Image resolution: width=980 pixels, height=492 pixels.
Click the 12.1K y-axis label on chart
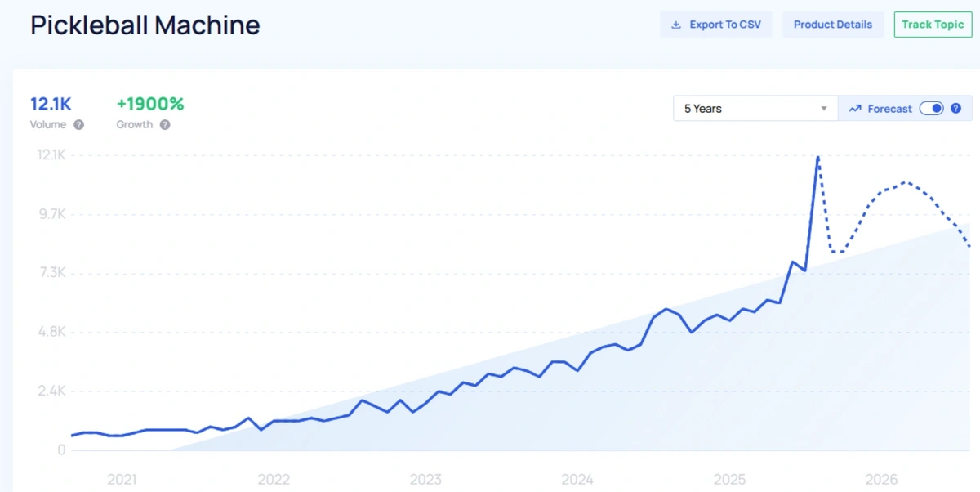pyautogui.click(x=51, y=155)
